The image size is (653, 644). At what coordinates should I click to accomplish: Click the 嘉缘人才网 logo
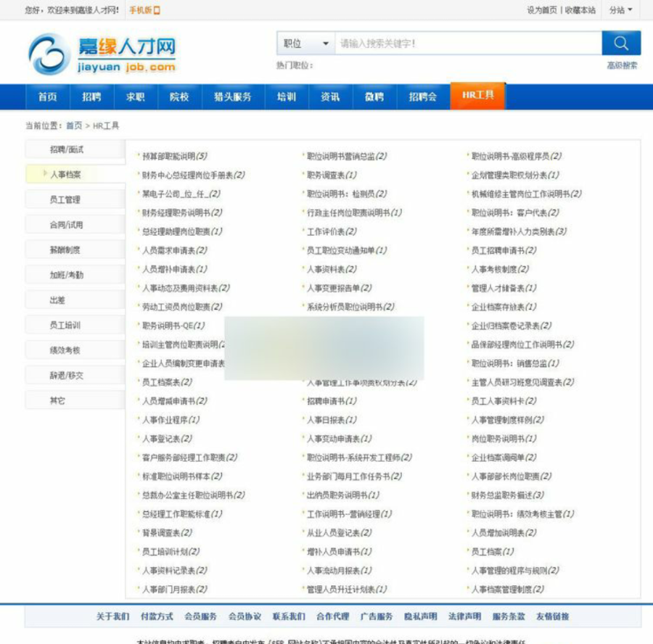(x=102, y=54)
